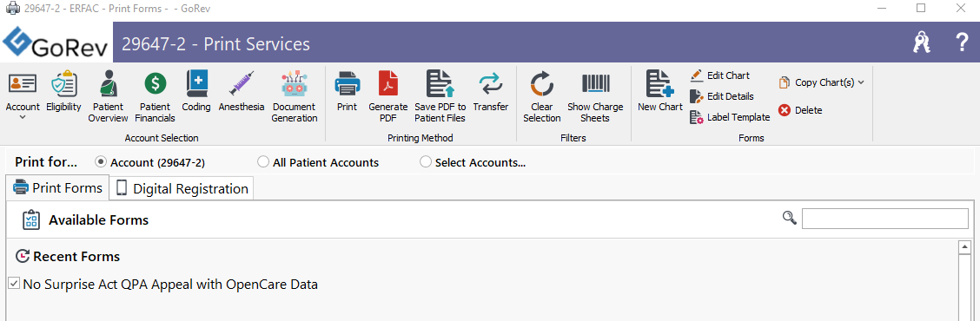Choose the Select Accounts radio option
This screenshot has width=980, height=321.
click(x=426, y=162)
